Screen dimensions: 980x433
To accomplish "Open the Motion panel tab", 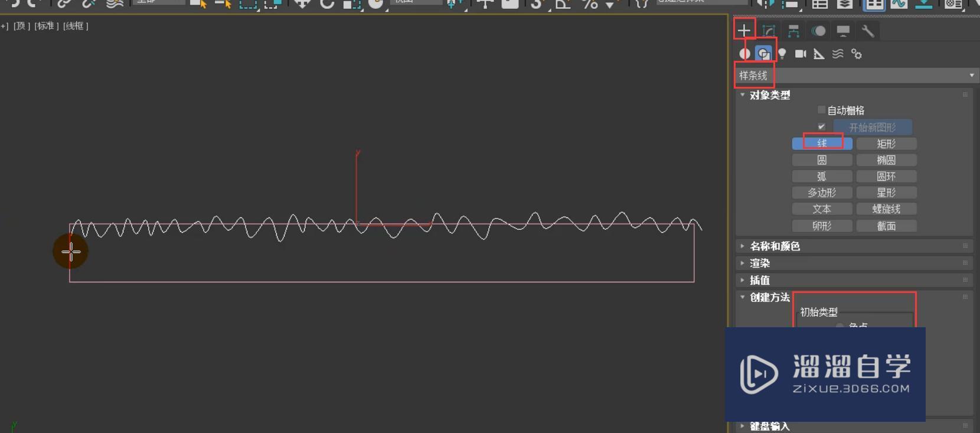I will pos(818,31).
